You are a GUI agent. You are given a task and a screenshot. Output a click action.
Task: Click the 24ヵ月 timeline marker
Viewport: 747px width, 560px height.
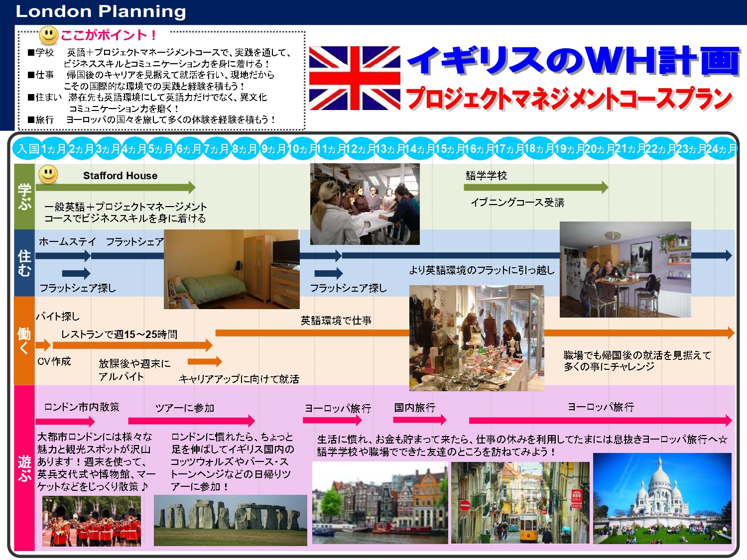click(x=721, y=148)
